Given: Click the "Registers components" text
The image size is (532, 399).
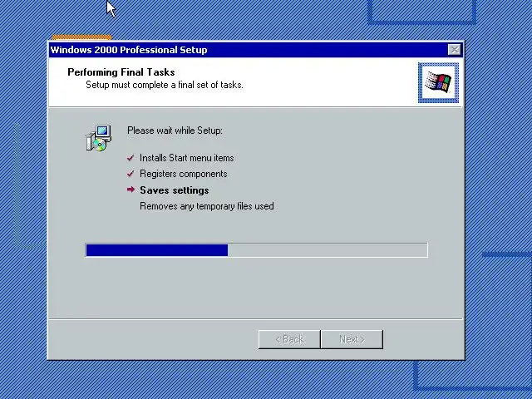Looking at the screenshot, I should (184, 174).
